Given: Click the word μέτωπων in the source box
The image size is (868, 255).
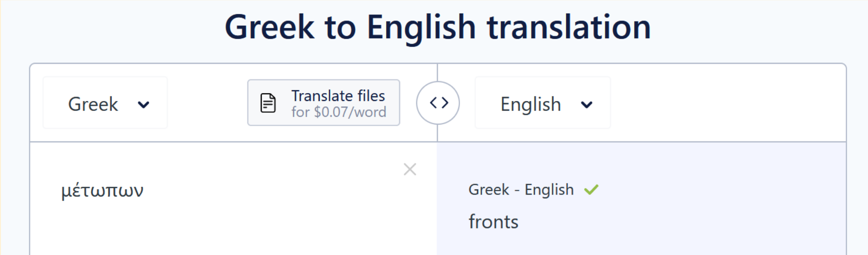Looking at the screenshot, I should point(102,191).
